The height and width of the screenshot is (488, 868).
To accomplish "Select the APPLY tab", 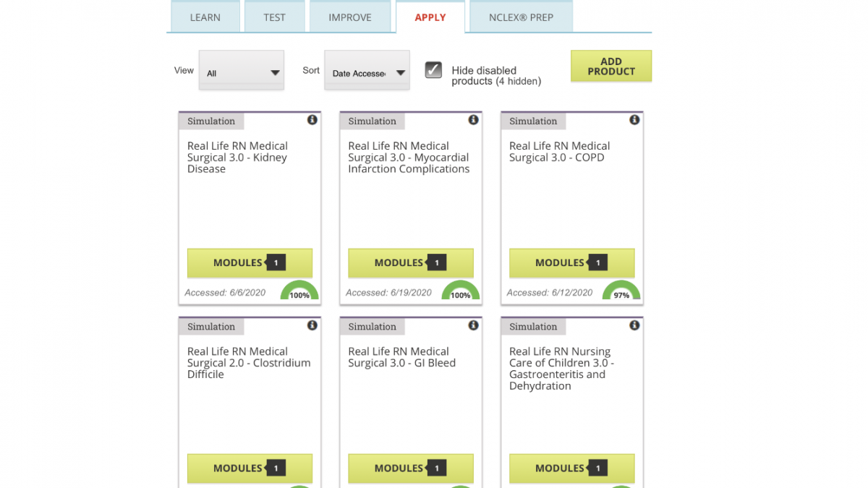I will pos(430,17).
